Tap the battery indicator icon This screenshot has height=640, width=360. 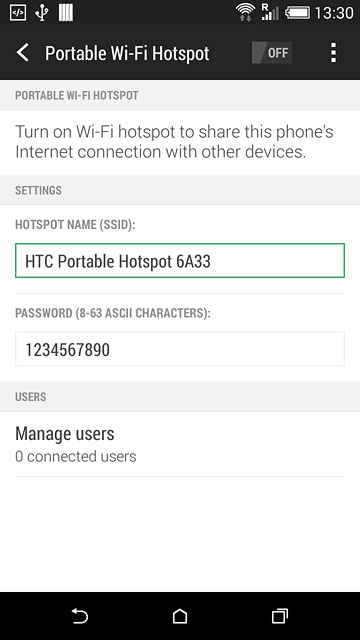(298, 13)
